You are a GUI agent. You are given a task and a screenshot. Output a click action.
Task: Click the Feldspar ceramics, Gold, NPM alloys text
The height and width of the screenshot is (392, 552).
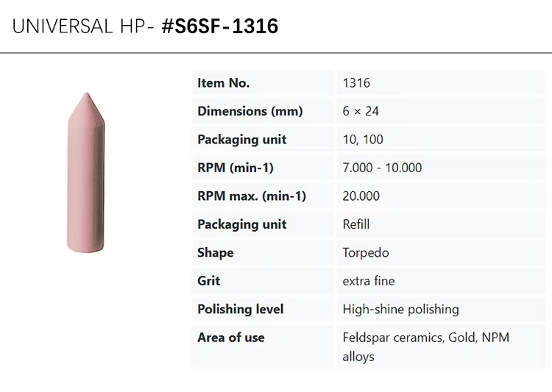[x=425, y=347]
